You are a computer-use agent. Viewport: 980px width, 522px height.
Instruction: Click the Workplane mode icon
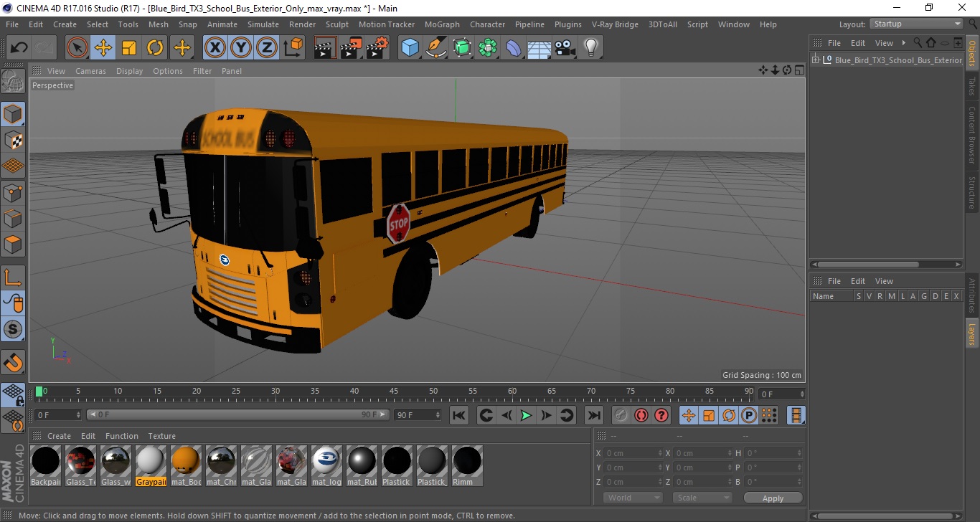coord(13,166)
